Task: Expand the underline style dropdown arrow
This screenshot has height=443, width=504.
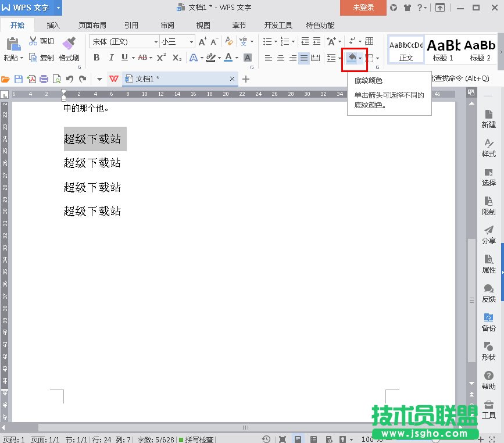Action: pyautogui.click(x=134, y=58)
